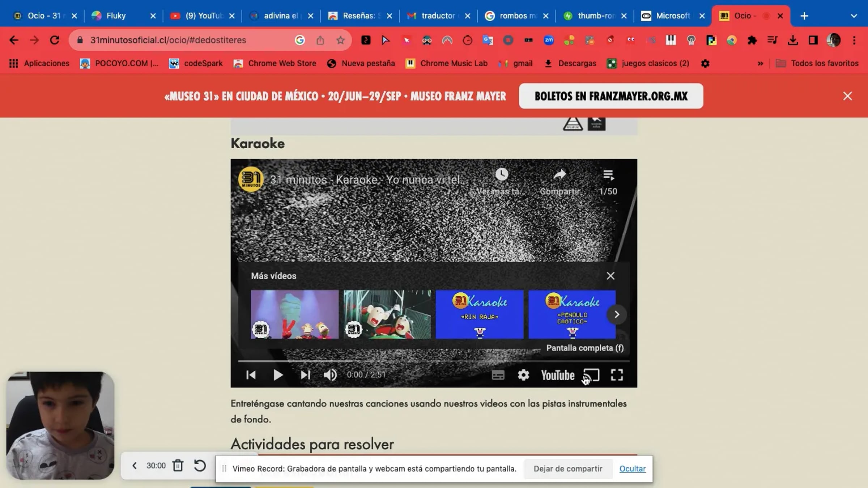
Task: Show next Más vídeos thumbnails
Action: coord(617,314)
